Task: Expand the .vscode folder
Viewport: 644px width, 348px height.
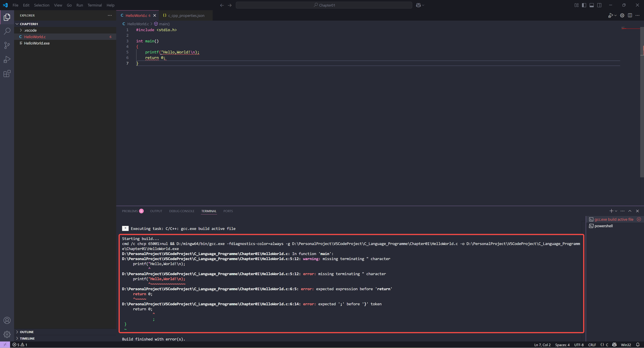Action: pyautogui.click(x=30, y=30)
